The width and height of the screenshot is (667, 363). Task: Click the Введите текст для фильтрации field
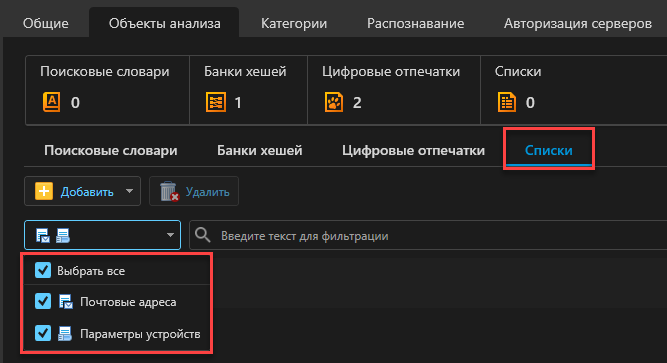click(x=428, y=235)
